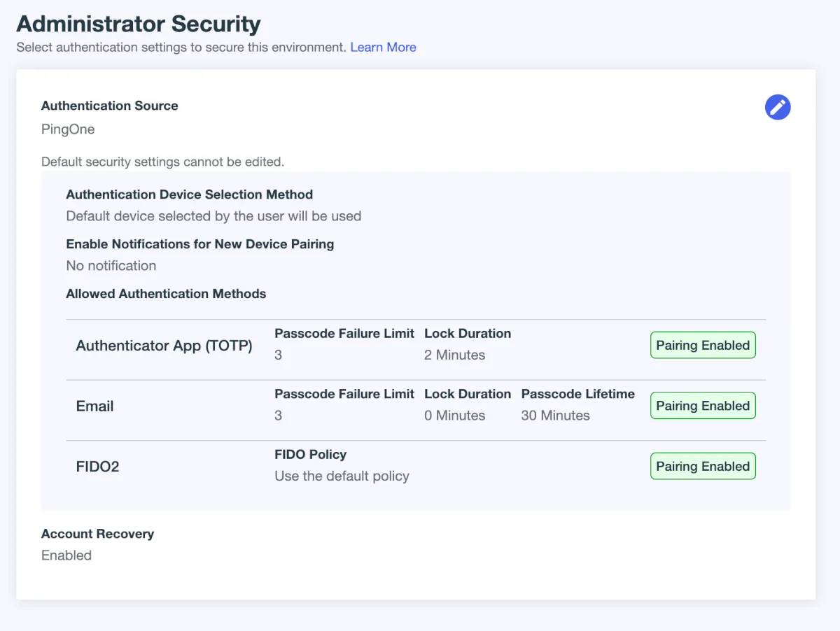The width and height of the screenshot is (840, 631).
Task: Click the FIDO2 Pairing Enabled badge
Action: pos(703,467)
